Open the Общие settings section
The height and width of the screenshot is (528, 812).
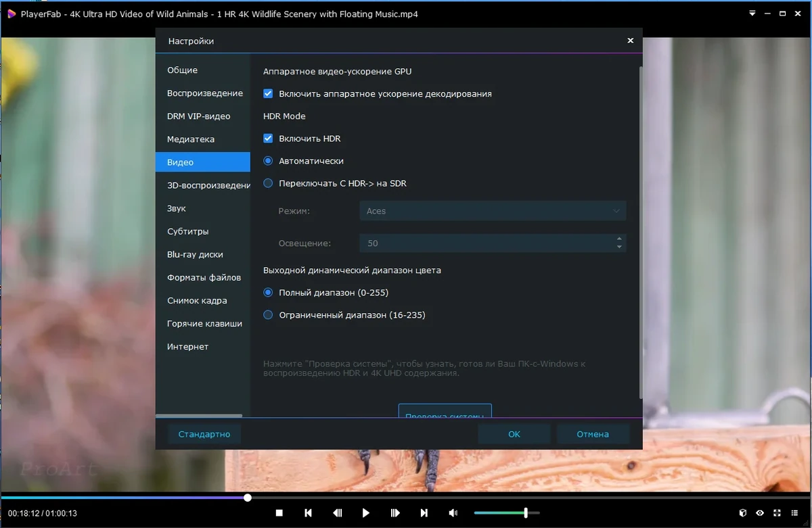(203, 70)
